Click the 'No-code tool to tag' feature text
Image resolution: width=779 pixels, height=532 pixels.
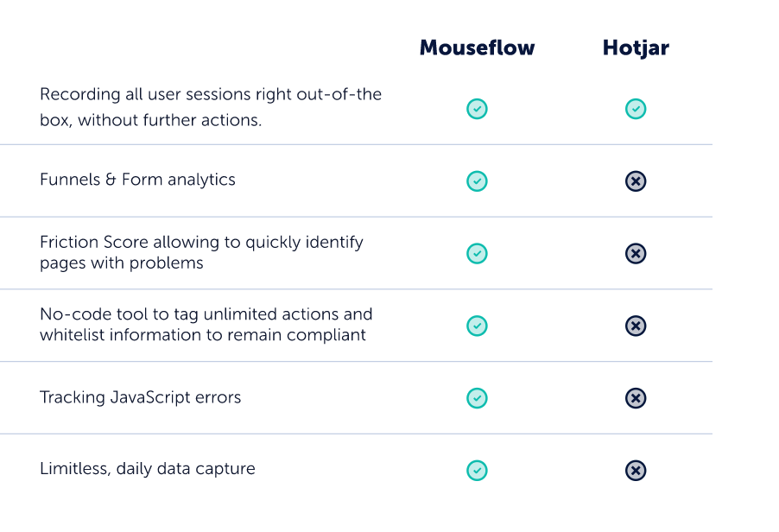206,325
